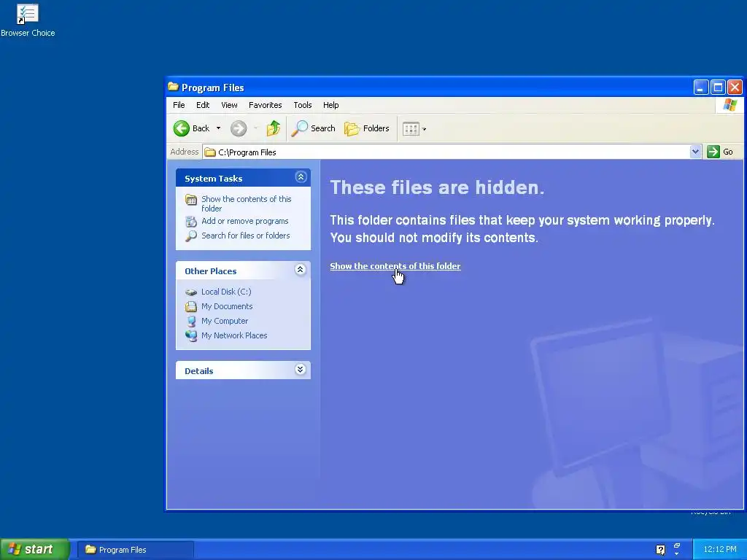Viewport: 747px width, 560px height.
Task: Open Local Disk (C:) link
Action: (226, 292)
